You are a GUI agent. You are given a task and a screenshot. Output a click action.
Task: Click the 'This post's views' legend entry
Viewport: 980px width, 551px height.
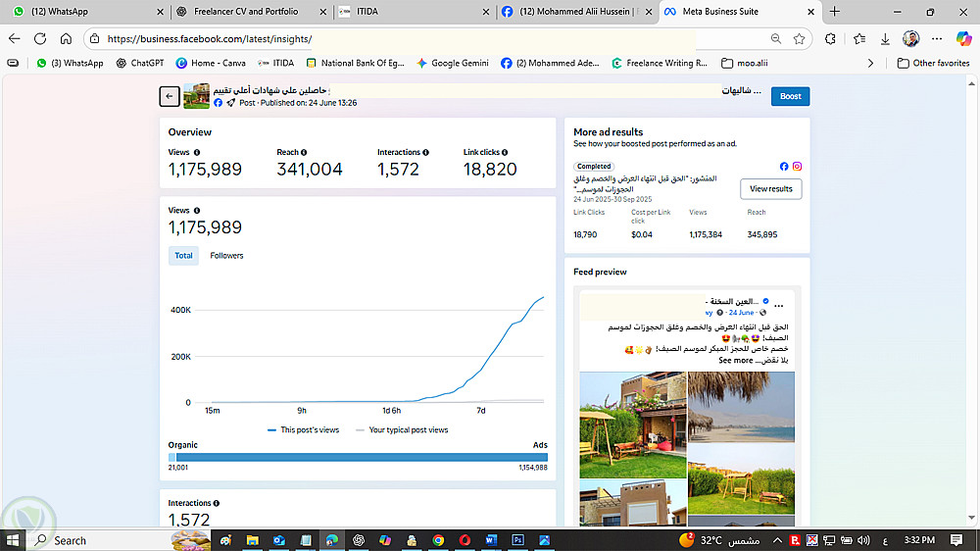coord(303,429)
